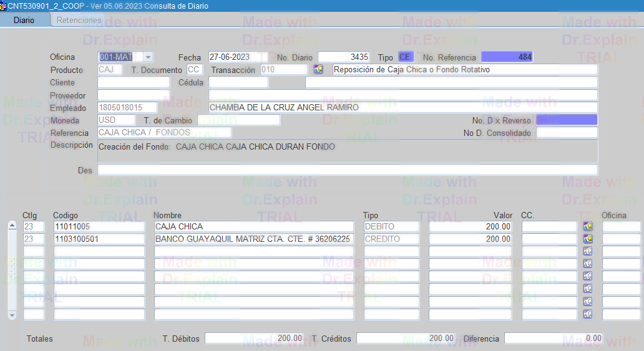Screen dimensions: 644x351
Task: Click the detail icon on fourth grid row
Action: 587,264
